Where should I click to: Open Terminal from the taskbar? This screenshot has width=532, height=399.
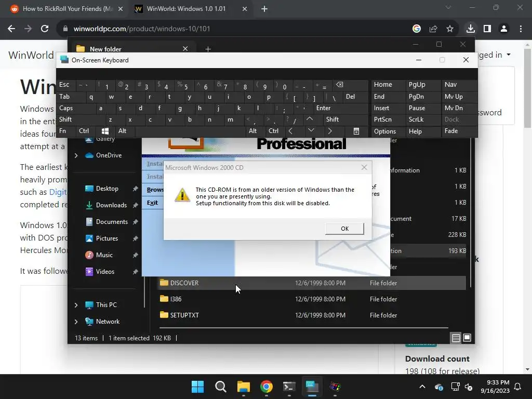(289, 387)
